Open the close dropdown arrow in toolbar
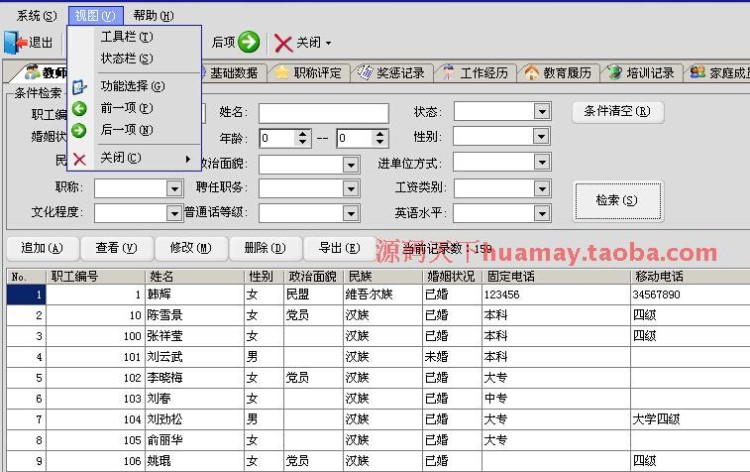This screenshot has width=750, height=472. (328, 43)
